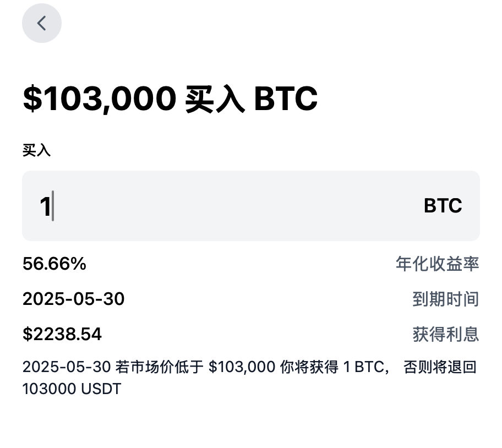Select the 2025-05-30 expiry date value
502x448 pixels.
[x=74, y=299]
